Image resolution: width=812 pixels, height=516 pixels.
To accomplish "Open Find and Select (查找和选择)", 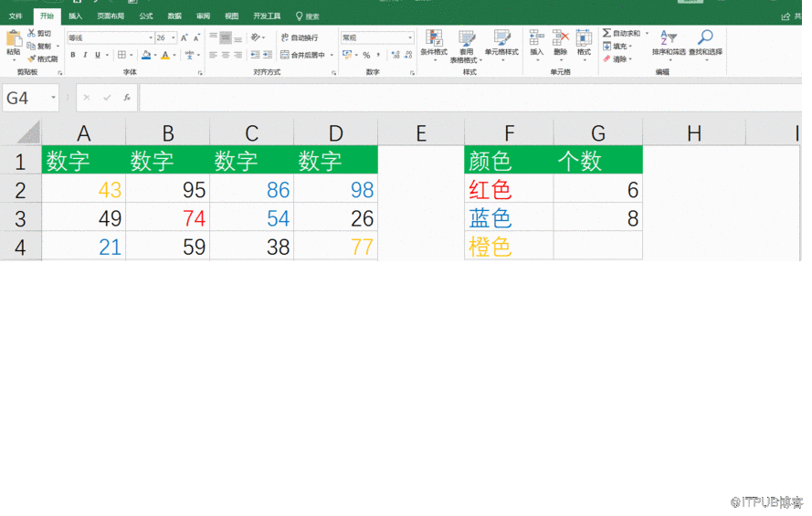I will 705,44.
